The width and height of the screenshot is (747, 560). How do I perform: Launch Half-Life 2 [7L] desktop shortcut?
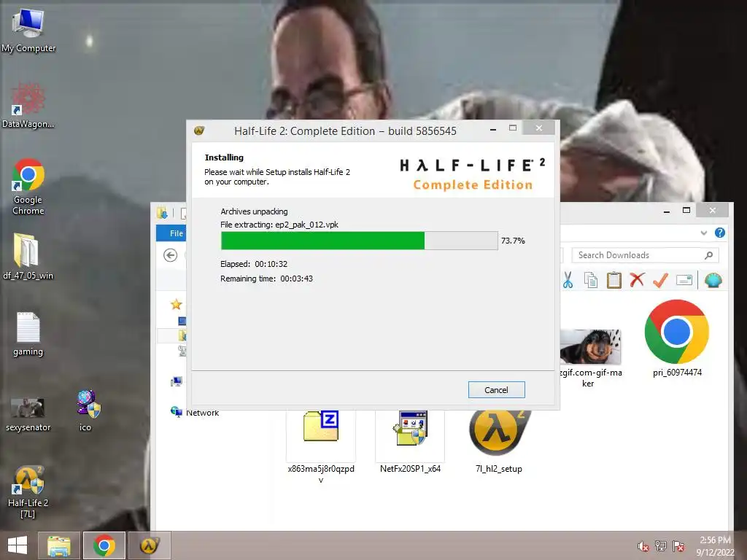28,492
